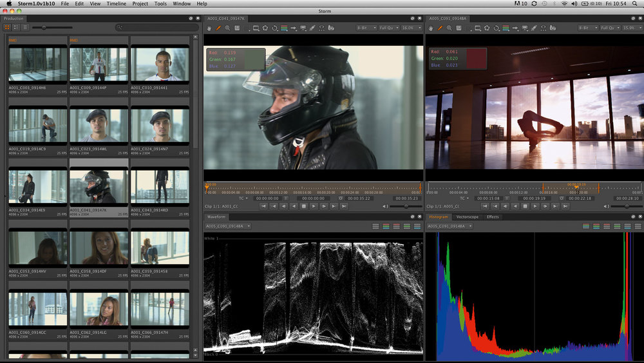Click the rotate tool in left viewer toolbar

coord(275,28)
